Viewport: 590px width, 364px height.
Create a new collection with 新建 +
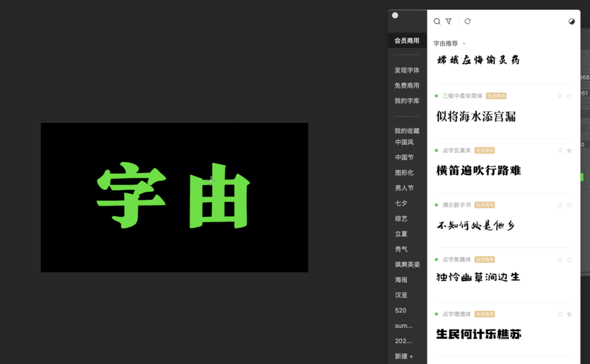[404, 356]
